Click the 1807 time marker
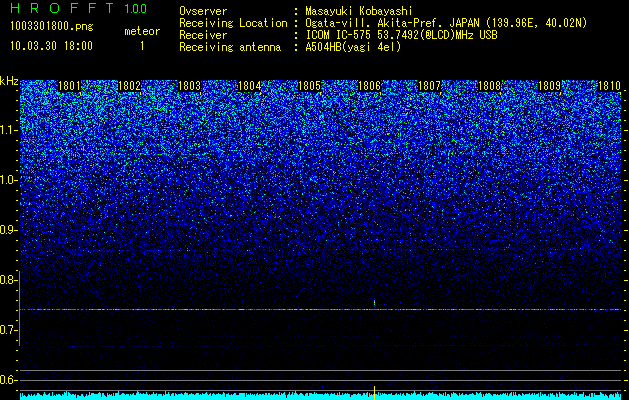The height and width of the screenshot is (400, 629). (x=429, y=86)
